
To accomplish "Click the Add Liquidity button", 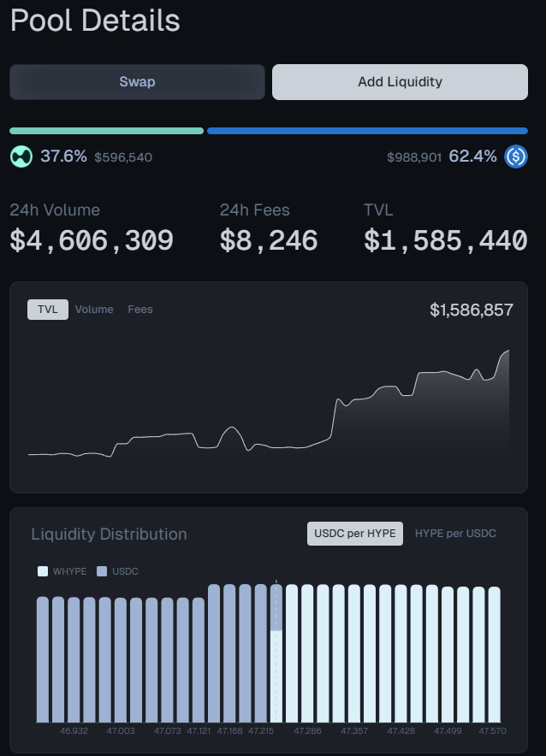I will [x=400, y=82].
